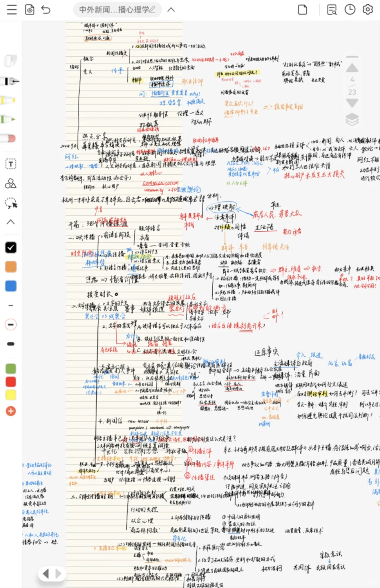Open the layers stack icon
The image size is (380, 588).
(352, 119)
